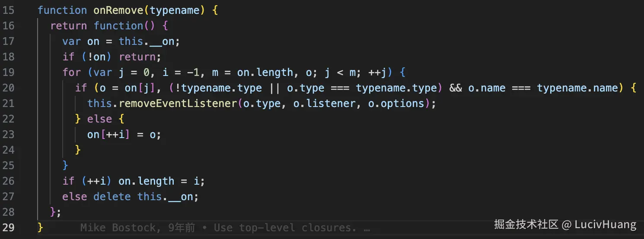
Task: Click line number 15 in the gutter
Action: [x=9, y=10]
